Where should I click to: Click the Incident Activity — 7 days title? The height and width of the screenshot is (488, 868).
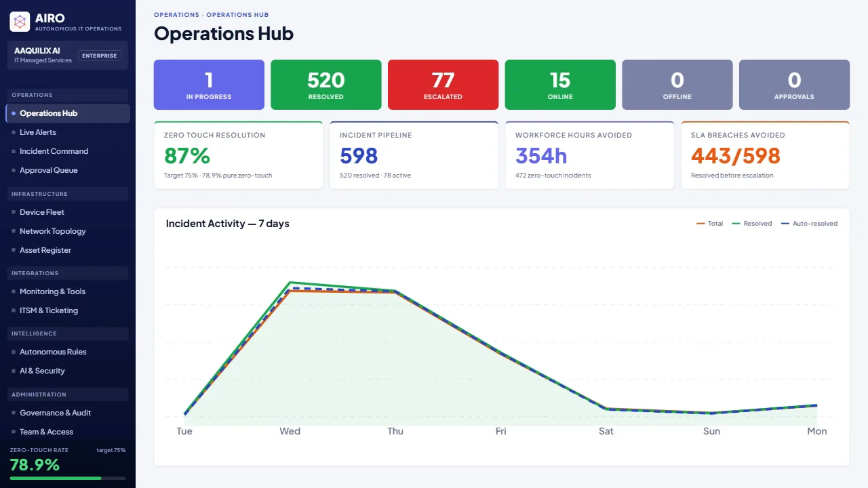[228, 224]
